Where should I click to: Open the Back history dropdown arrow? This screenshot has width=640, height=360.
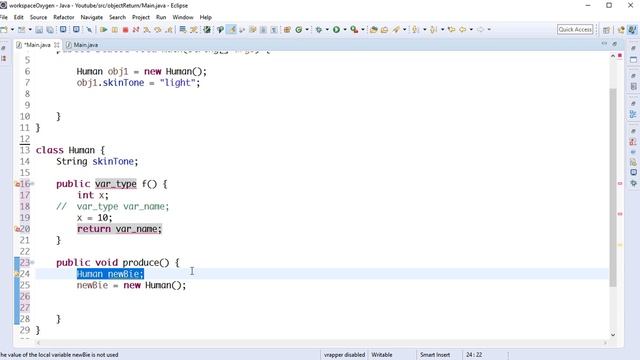tap(471, 29)
